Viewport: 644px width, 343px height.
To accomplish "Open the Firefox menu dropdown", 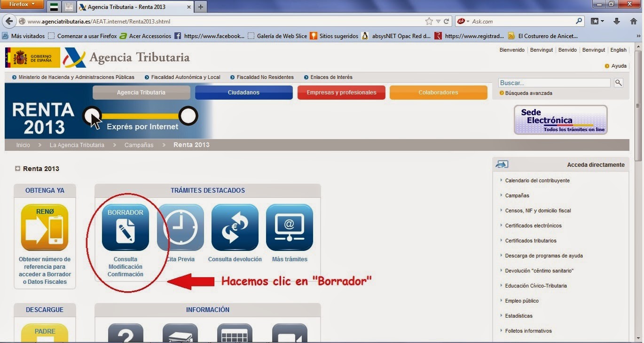I will [x=23, y=5].
